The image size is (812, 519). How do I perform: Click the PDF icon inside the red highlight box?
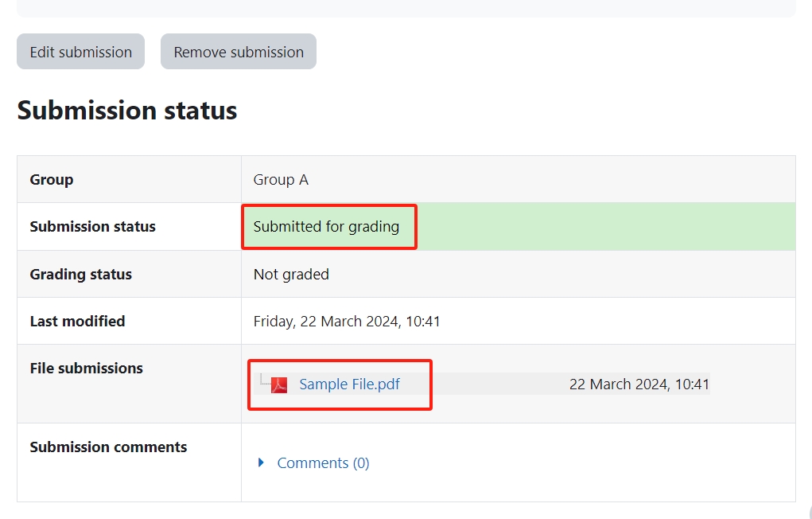[x=278, y=384]
